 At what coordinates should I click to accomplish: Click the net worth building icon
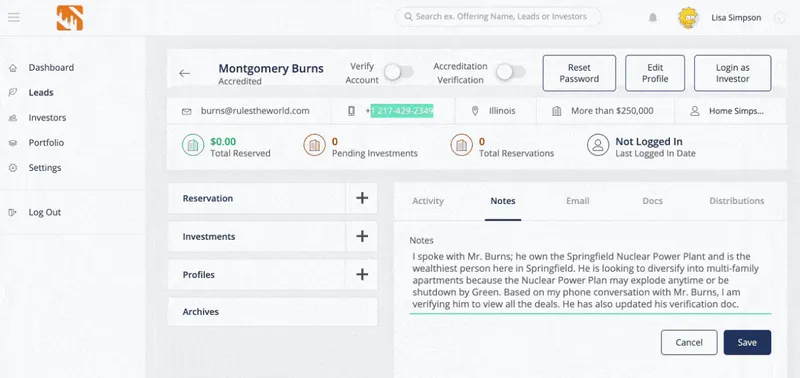[557, 111]
